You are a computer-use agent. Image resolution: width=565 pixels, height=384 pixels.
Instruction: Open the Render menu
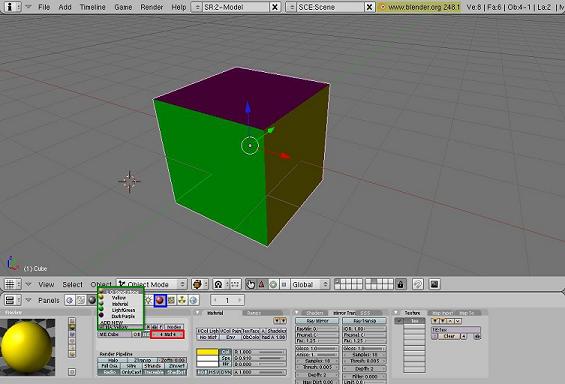(x=151, y=7)
